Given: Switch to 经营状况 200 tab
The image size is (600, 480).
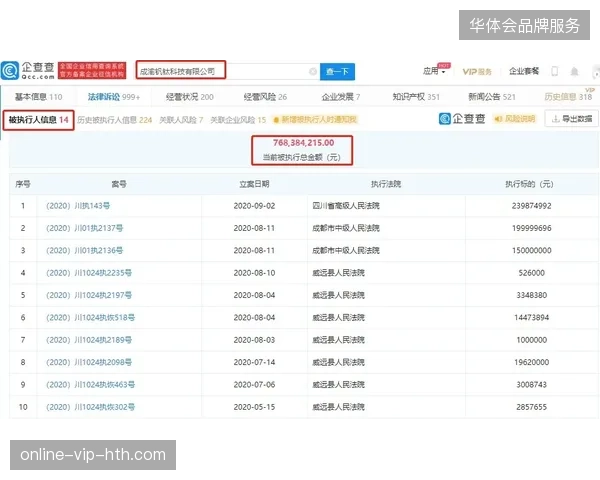Looking at the screenshot, I should [x=190, y=97].
